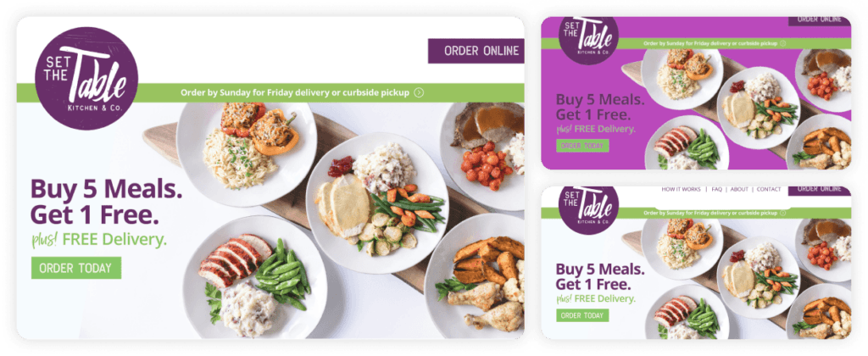Image resolution: width=868 pixels, height=356 pixels.
Task: Open the FAQ menu item
Action: (717, 189)
